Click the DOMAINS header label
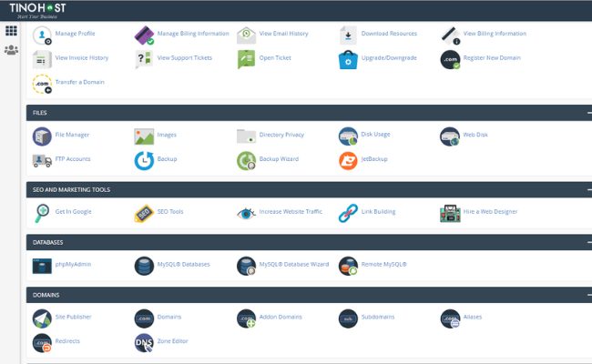 point(46,295)
